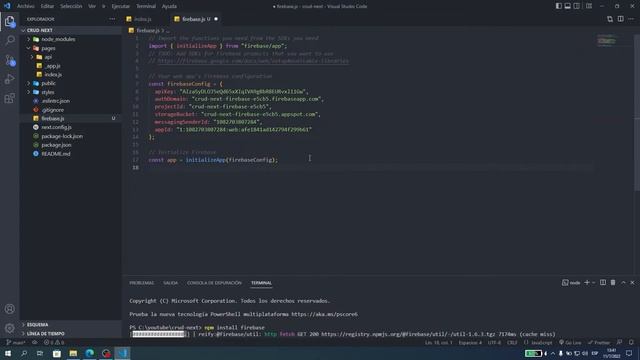640x360 pixels.
Task: Click the Go Live status bar button
Action: (570, 342)
